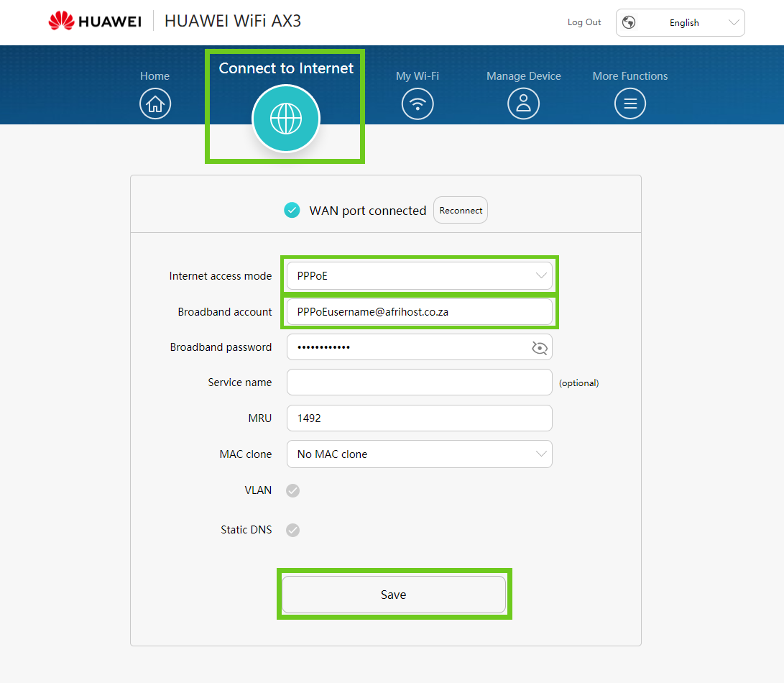Toggle the Static DNS checkbox
The image size is (784, 683).
pos(292,530)
